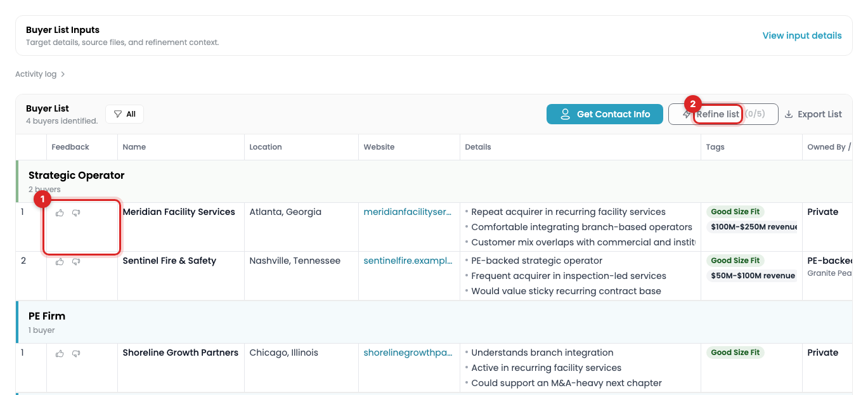Click Good Size Fit tag for Sentinel

(x=735, y=261)
